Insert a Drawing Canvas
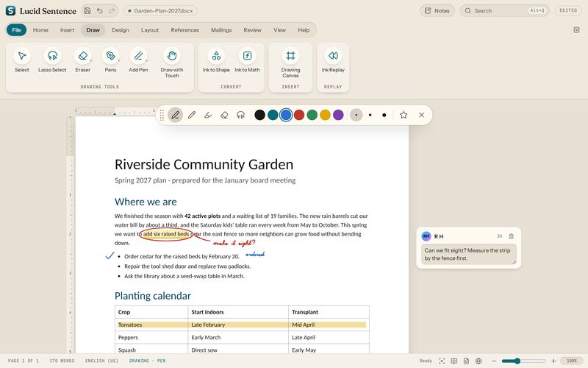The image size is (588, 368). click(x=290, y=63)
